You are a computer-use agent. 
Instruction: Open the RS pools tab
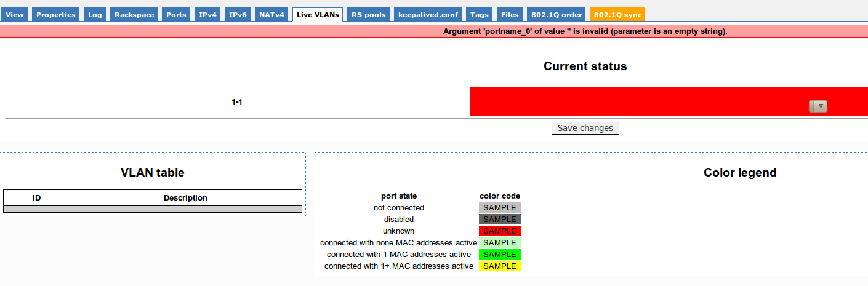tap(368, 15)
